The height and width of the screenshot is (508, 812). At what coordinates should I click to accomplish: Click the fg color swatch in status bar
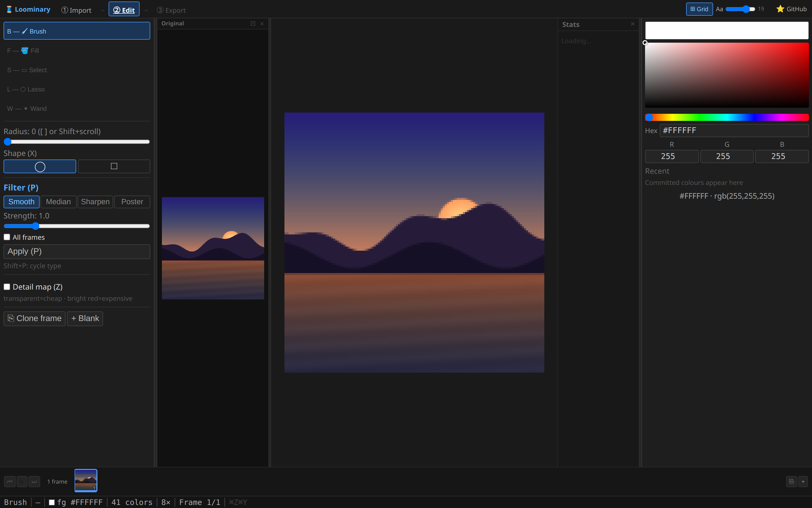(x=52, y=502)
